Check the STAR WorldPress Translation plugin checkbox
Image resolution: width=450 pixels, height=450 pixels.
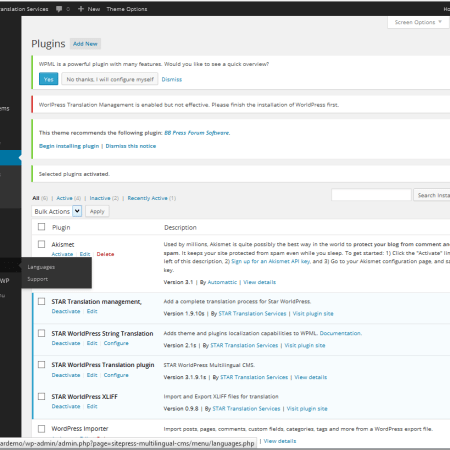point(41,365)
